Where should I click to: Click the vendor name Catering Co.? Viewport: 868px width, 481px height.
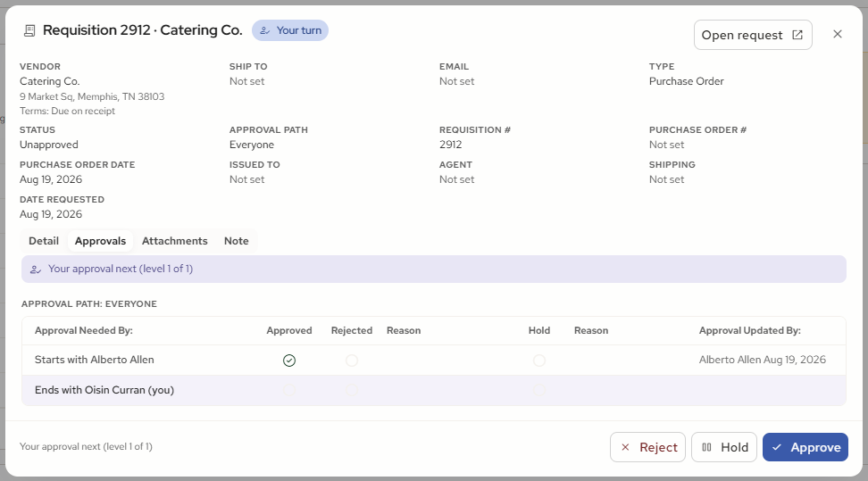point(50,81)
